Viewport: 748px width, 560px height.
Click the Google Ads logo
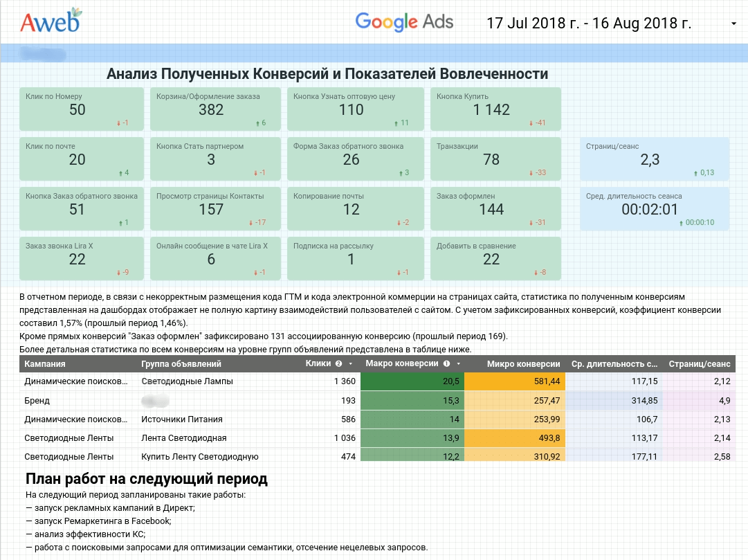point(404,21)
